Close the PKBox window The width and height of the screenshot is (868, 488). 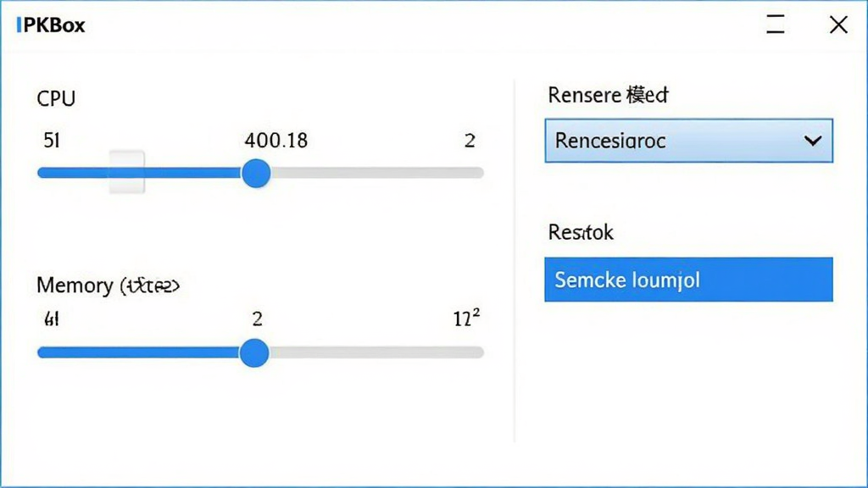click(838, 25)
